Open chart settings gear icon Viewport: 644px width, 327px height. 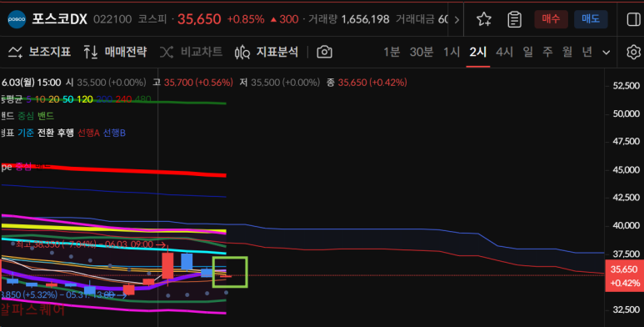coord(634,53)
